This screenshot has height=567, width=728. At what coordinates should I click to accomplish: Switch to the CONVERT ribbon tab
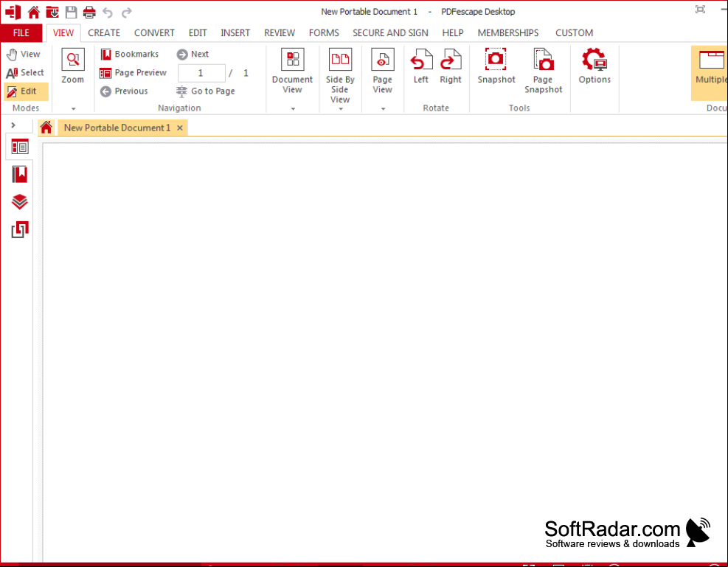click(x=154, y=33)
